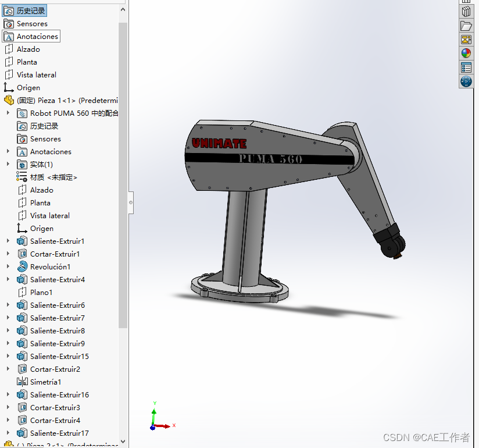
Task: Click the top-level Planta plane icon
Action: pos(9,62)
